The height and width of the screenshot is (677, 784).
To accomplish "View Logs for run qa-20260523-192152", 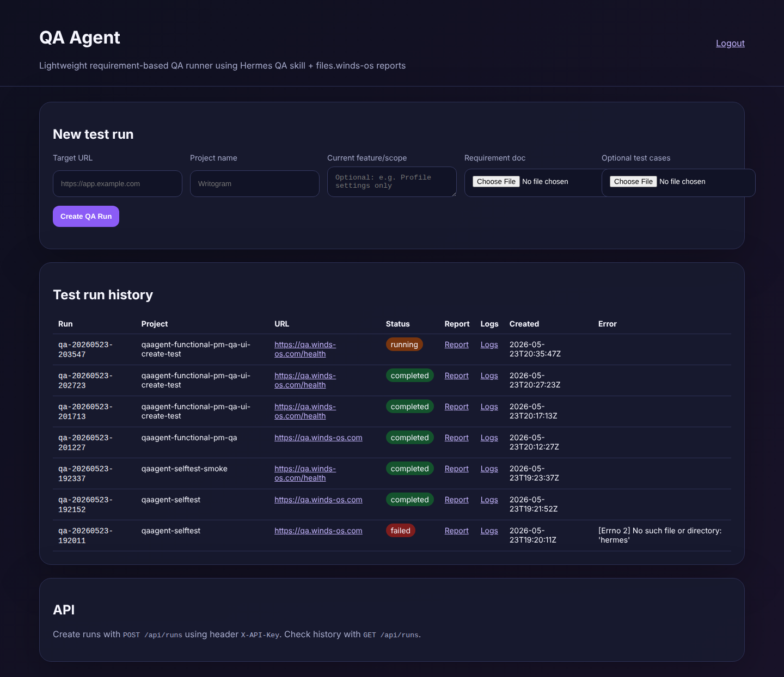I will point(489,500).
